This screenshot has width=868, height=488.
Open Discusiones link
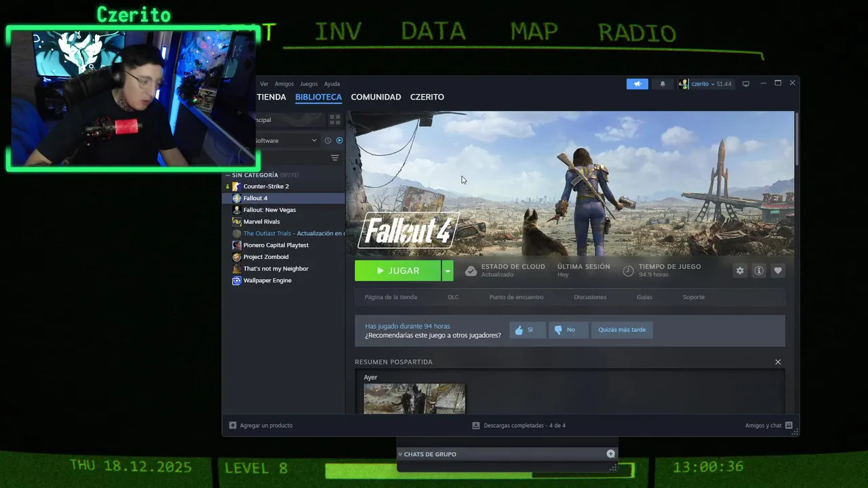click(590, 297)
